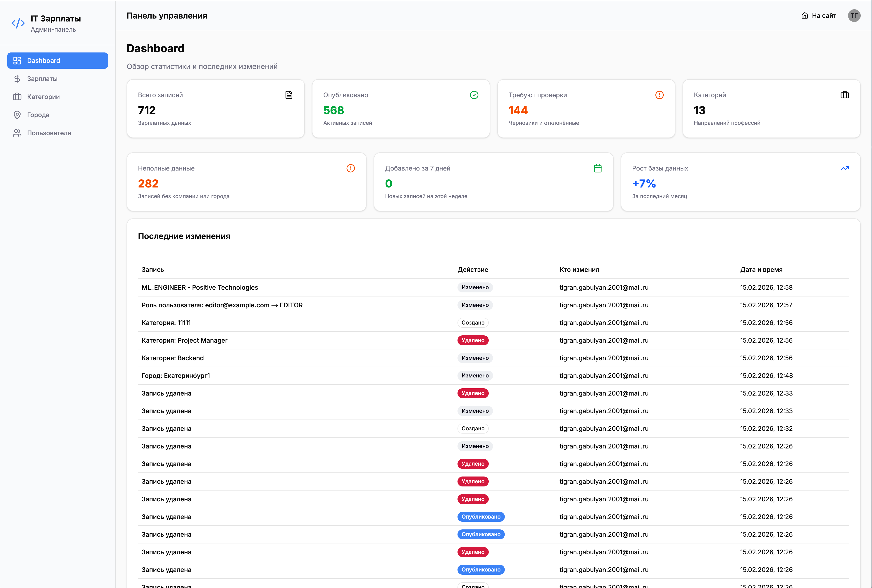
Task: Click the alert icon on Требуют проверки card
Action: [x=659, y=95]
